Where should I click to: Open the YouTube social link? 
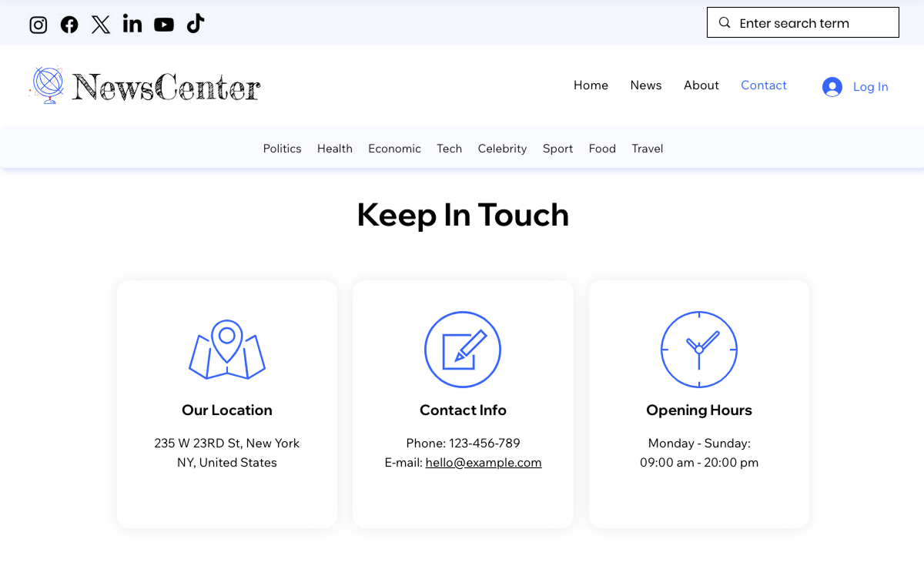click(164, 25)
